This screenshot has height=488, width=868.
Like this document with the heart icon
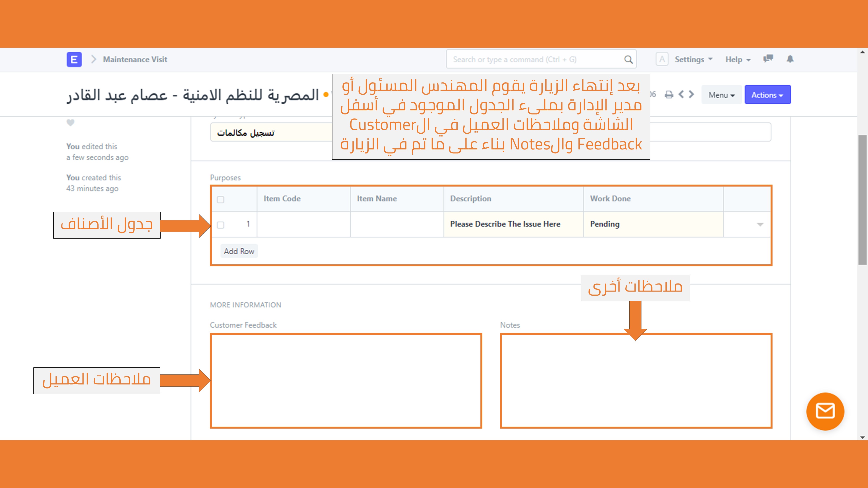[x=71, y=123]
